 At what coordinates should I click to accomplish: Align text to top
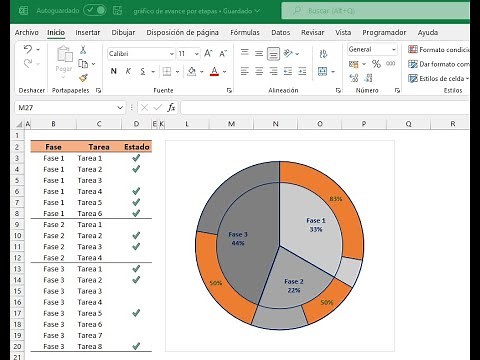[x=245, y=52]
